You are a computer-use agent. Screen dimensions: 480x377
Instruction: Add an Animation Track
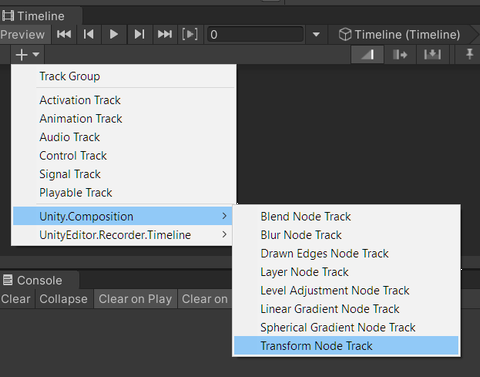(124, 119)
